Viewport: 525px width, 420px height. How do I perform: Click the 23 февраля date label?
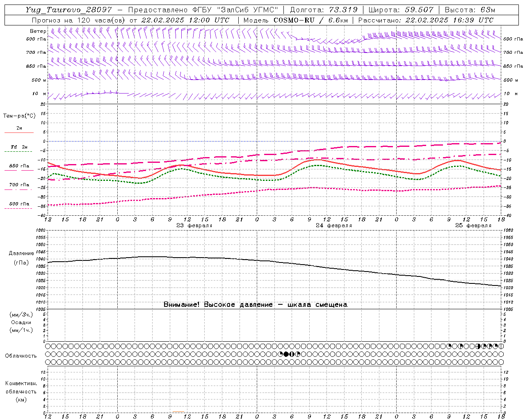(x=194, y=226)
